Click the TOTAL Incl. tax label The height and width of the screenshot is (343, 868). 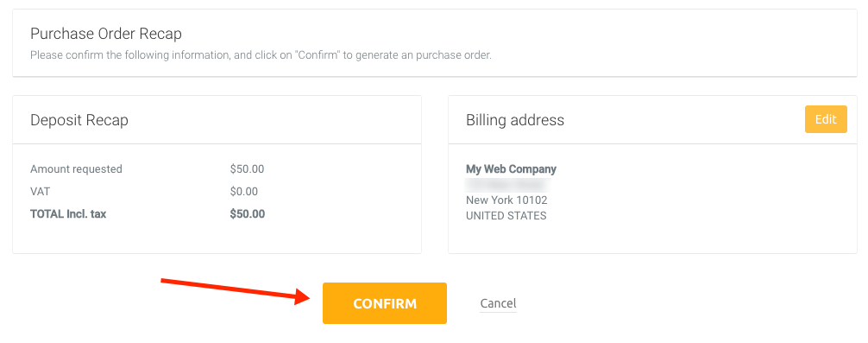68,213
